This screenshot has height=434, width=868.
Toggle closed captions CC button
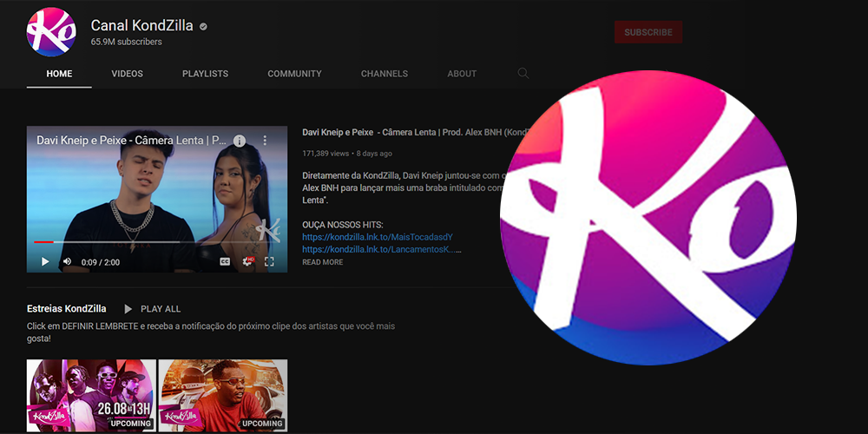tap(225, 262)
